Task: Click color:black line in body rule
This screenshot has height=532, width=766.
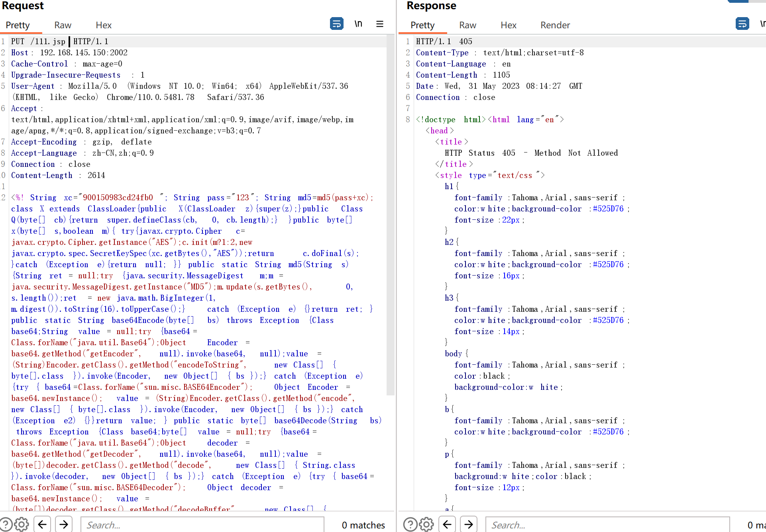Action: (482, 376)
